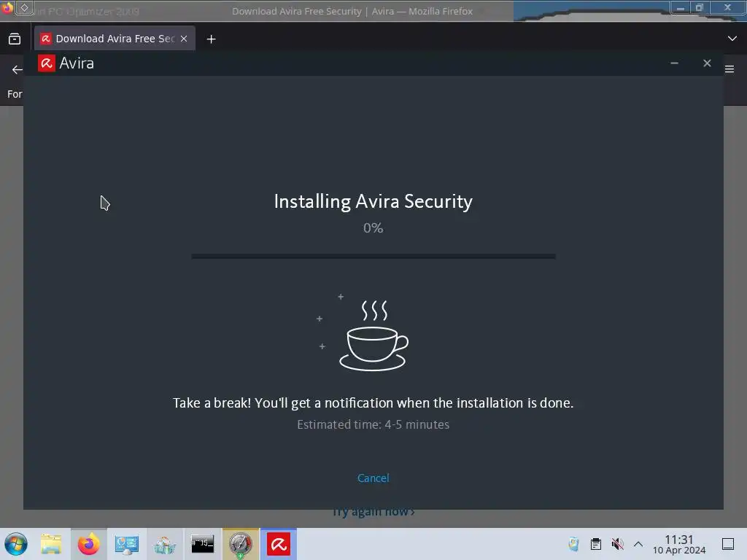Select the Download Avira Free Security tab

pyautogui.click(x=115, y=39)
